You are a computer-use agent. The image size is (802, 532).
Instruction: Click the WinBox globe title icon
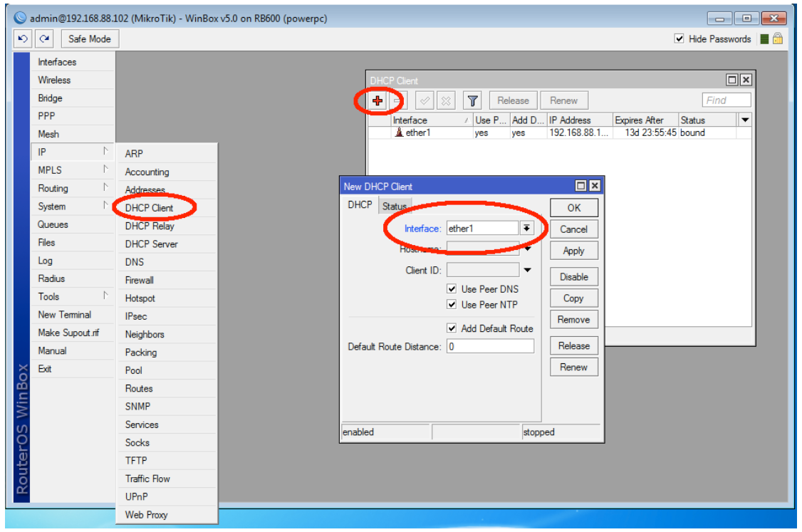coord(19,18)
